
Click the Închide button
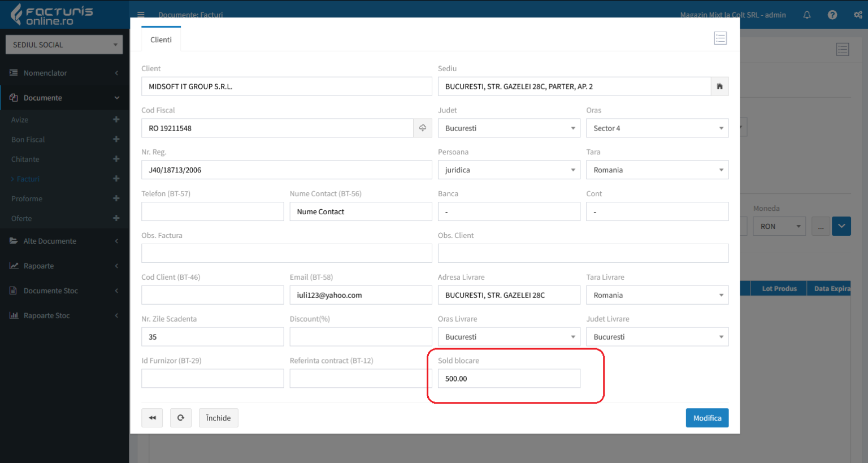click(218, 418)
